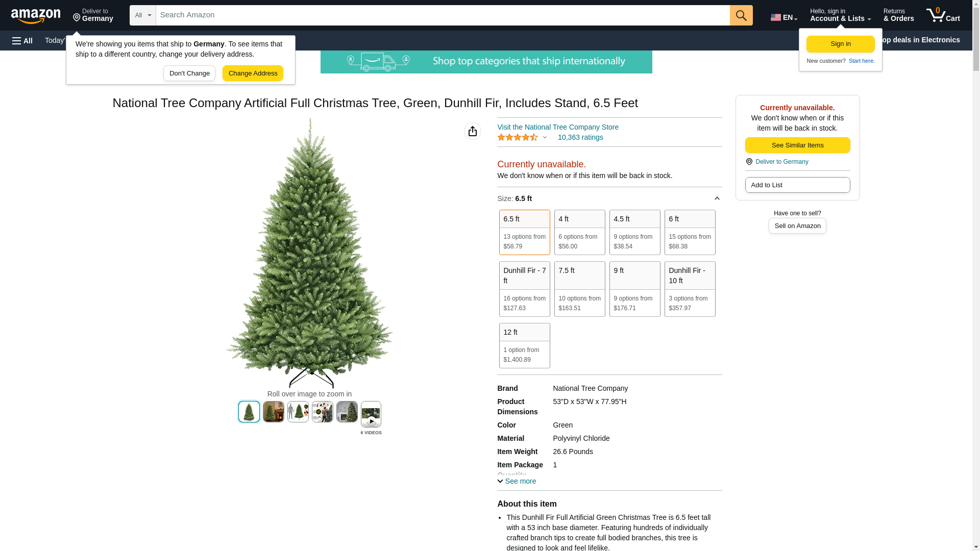This screenshot has width=980, height=551.
Task: Open the All hamburger menu
Action: coord(22,40)
